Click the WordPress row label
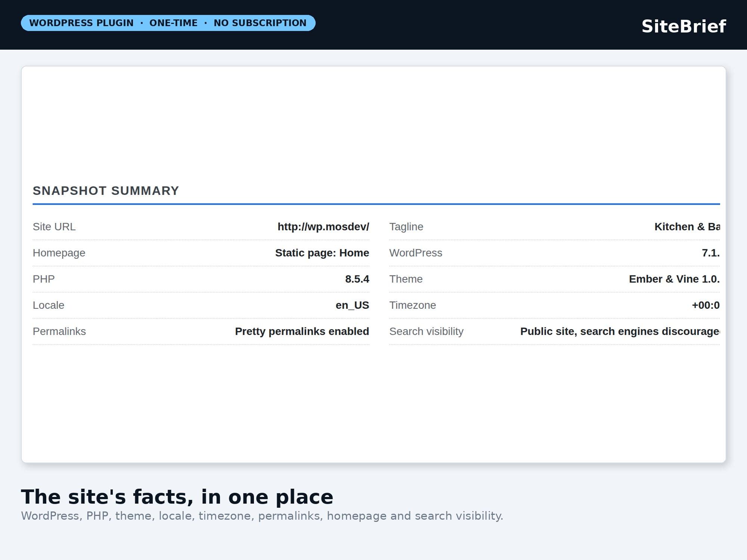 (x=416, y=253)
